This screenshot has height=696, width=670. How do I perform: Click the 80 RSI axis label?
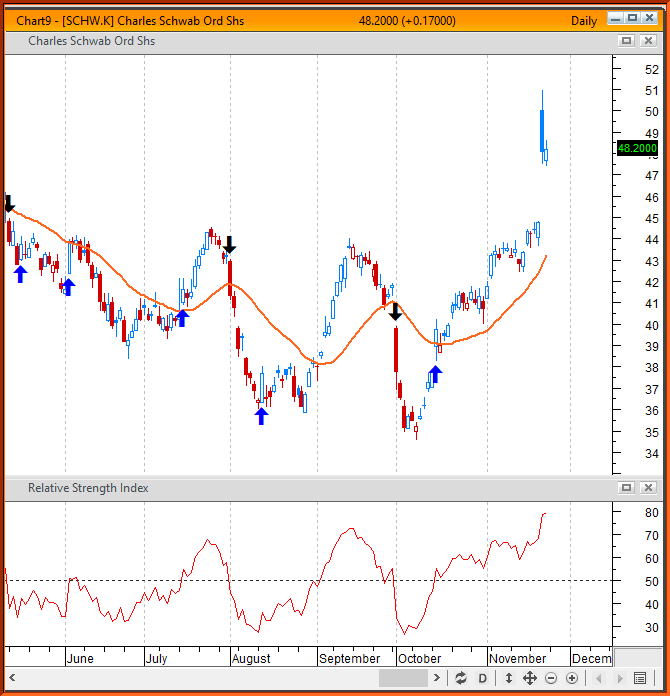click(652, 513)
